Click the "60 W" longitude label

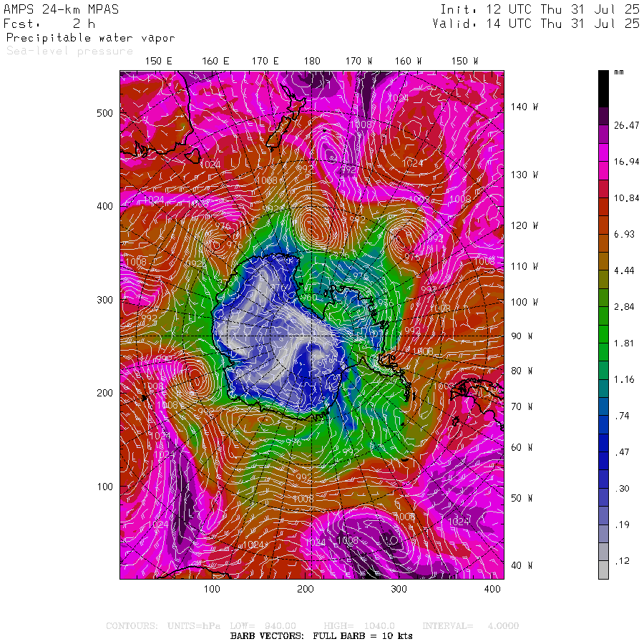(522, 447)
